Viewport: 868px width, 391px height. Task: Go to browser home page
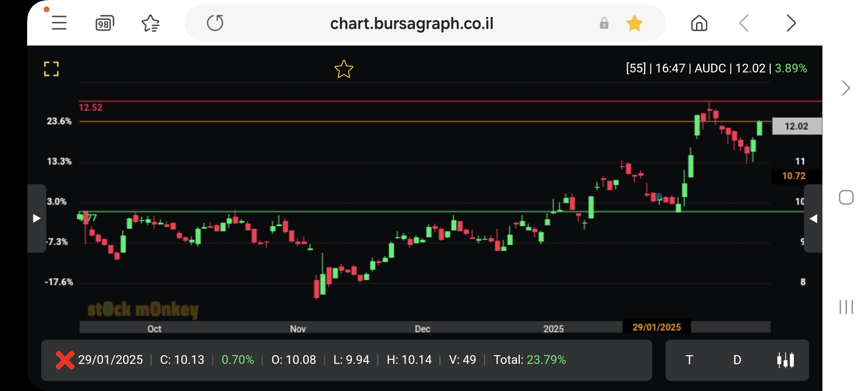[x=699, y=24]
